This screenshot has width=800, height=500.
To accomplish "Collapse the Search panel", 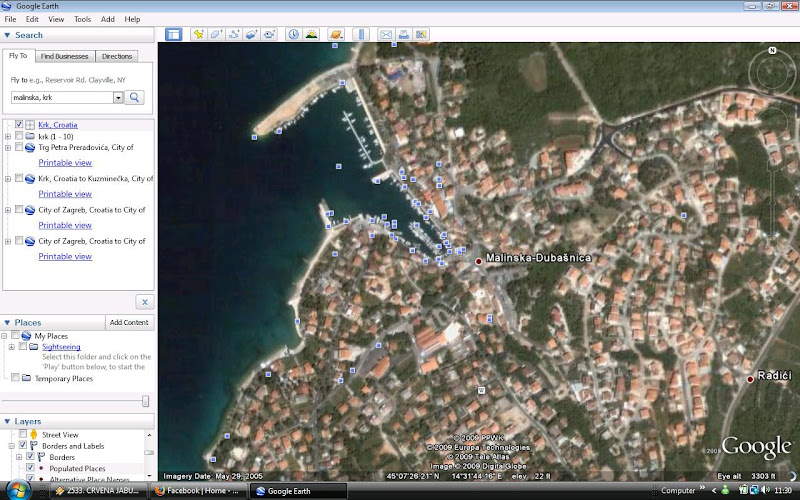I will pos(7,35).
